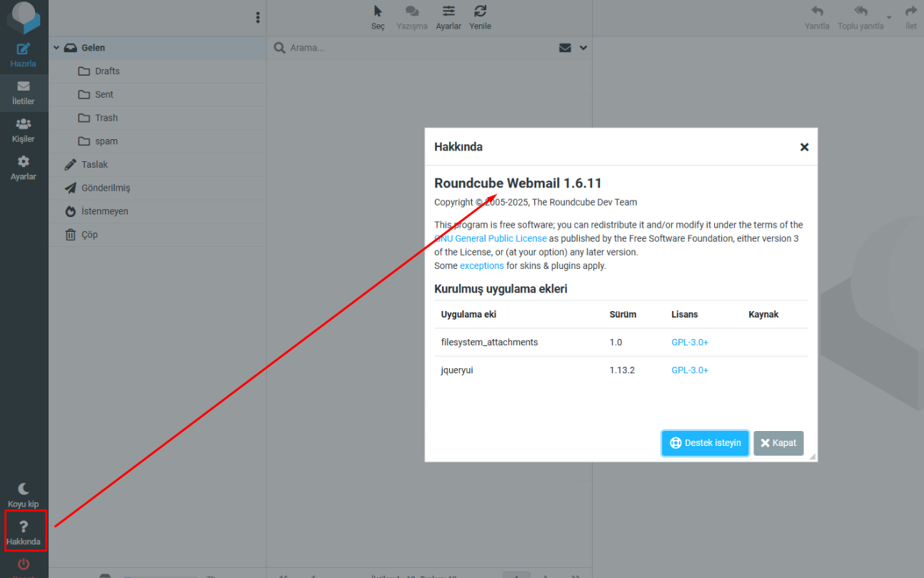Click the Uygulama eki column header

click(x=468, y=315)
